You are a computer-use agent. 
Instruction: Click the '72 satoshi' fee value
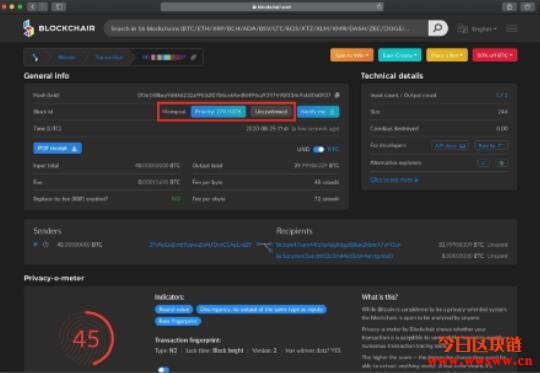tap(326, 199)
